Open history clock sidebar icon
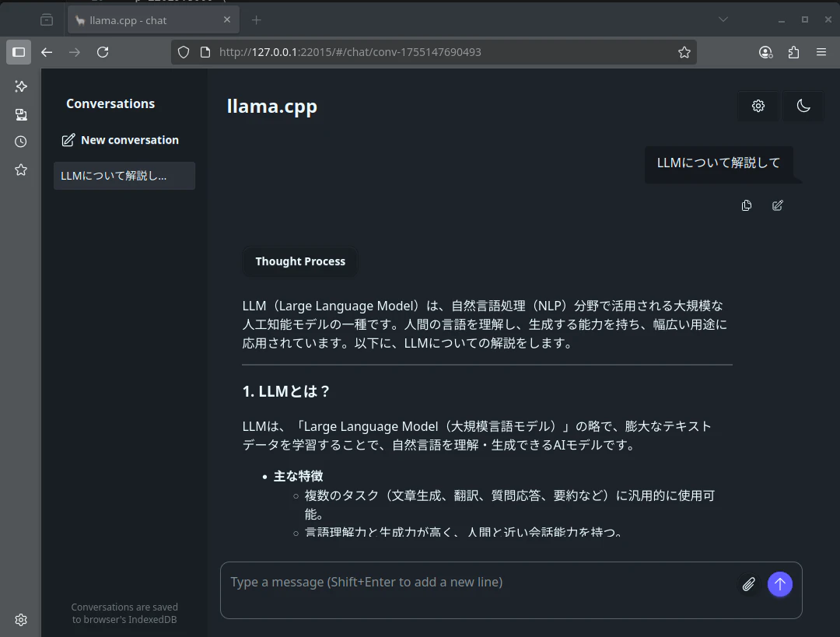 tap(21, 142)
